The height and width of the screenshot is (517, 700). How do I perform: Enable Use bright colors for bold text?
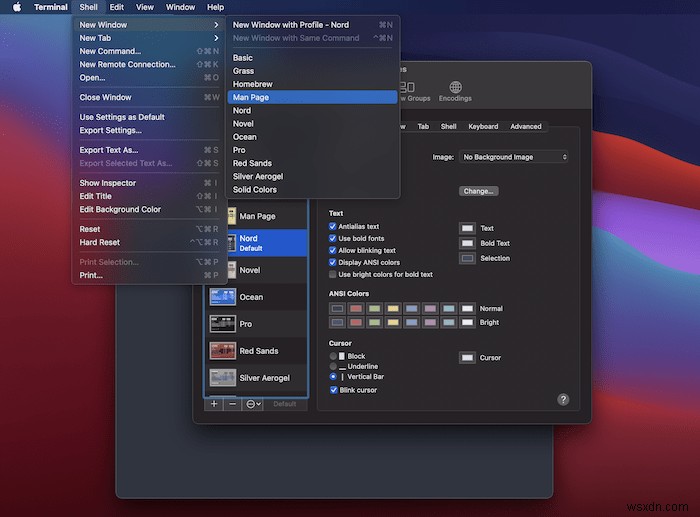333,274
